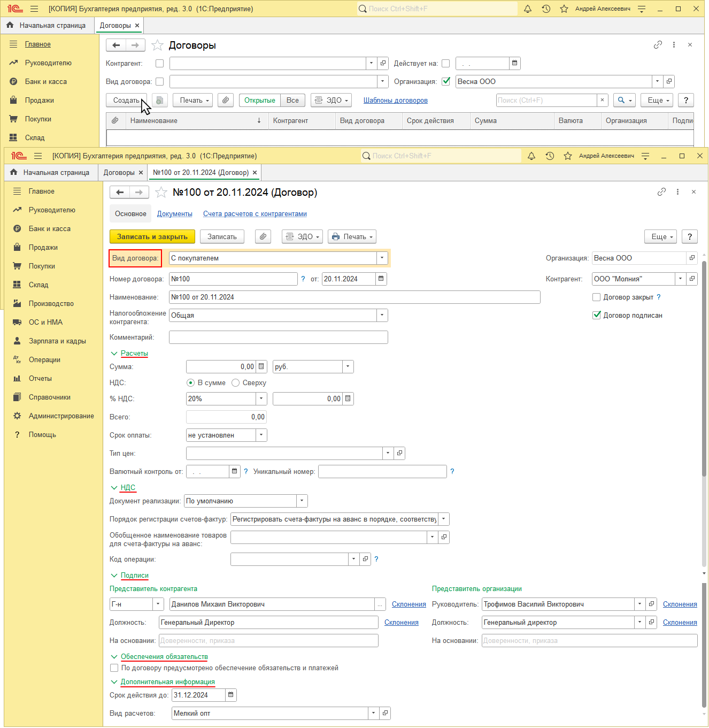709x728 pixels.
Task: Open Администрирование section in sidebar
Action: point(61,416)
